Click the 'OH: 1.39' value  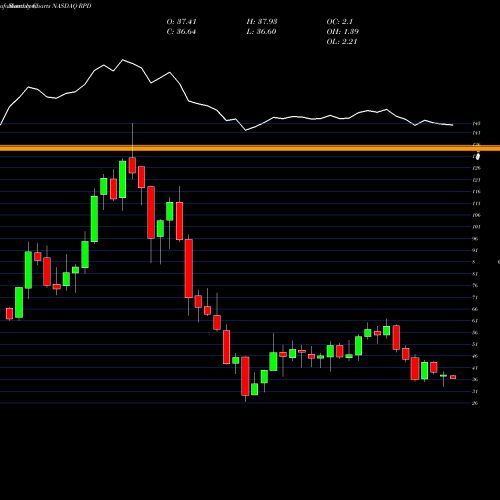343,32
